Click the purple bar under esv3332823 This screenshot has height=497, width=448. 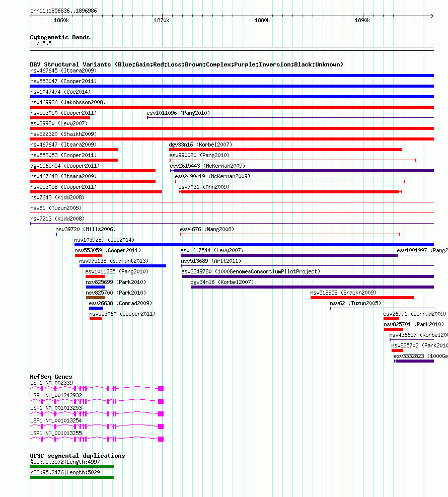point(414,361)
